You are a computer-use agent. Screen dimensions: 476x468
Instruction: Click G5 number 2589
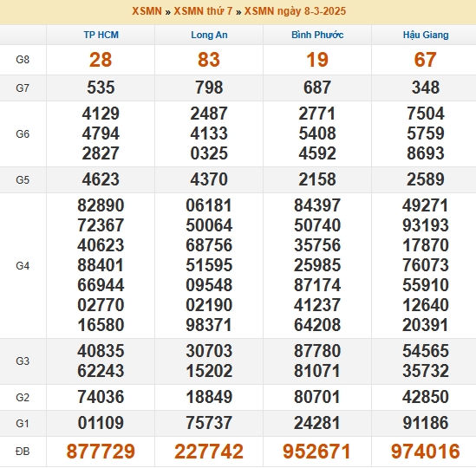tap(426, 179)
